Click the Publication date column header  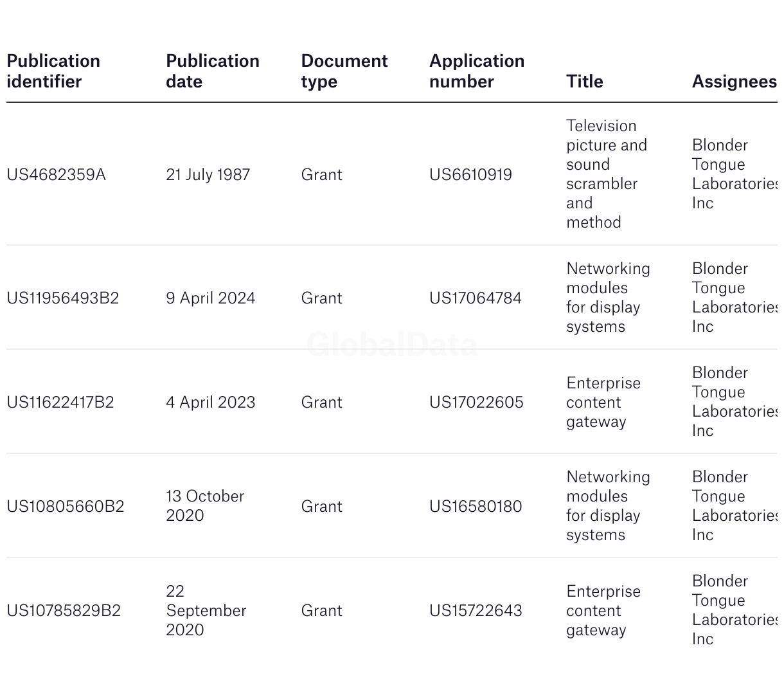click(212, 71)
